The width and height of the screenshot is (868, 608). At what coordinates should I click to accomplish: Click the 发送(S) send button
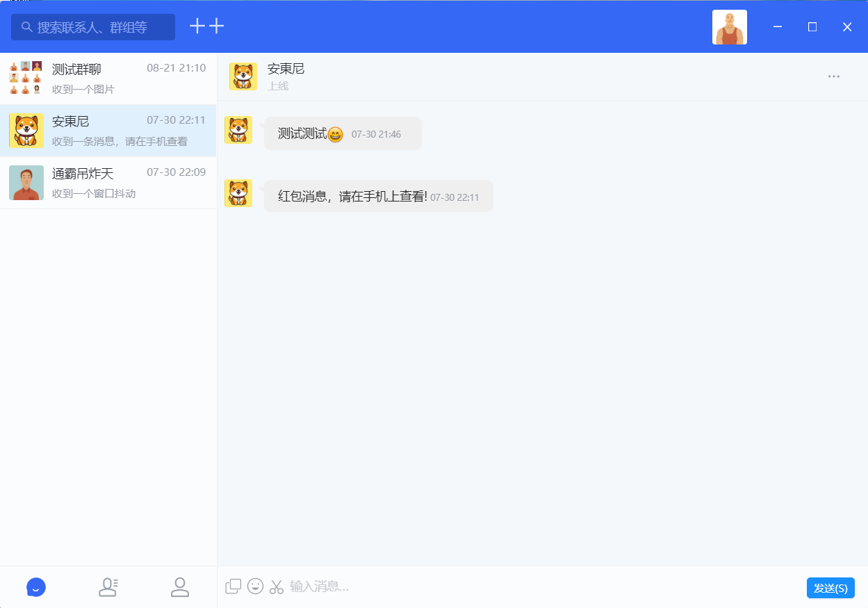pyautogui.click(x=830, y=587)
